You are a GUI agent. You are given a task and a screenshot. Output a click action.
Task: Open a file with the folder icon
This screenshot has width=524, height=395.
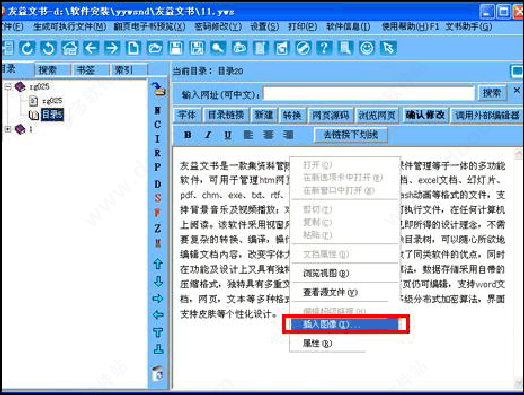coord(155,48)
